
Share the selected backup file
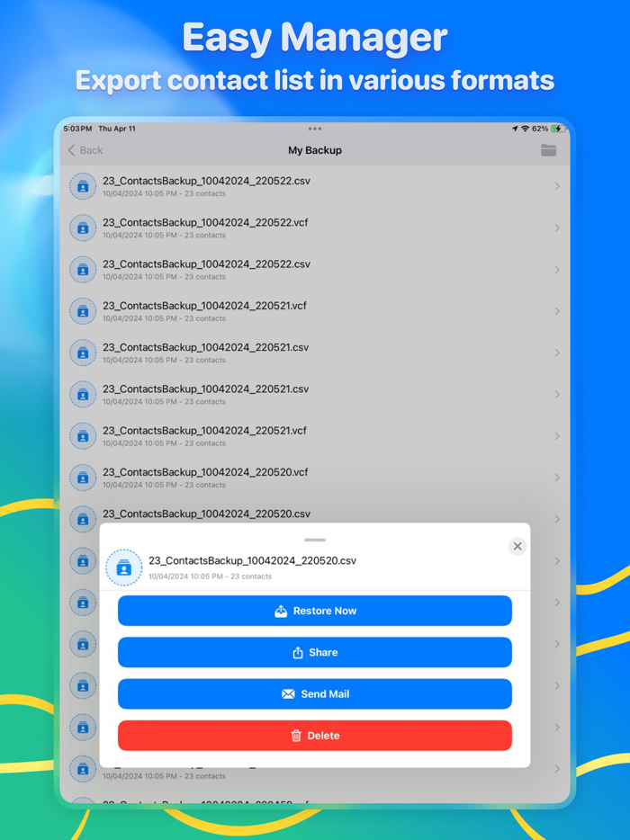(315, 653)
